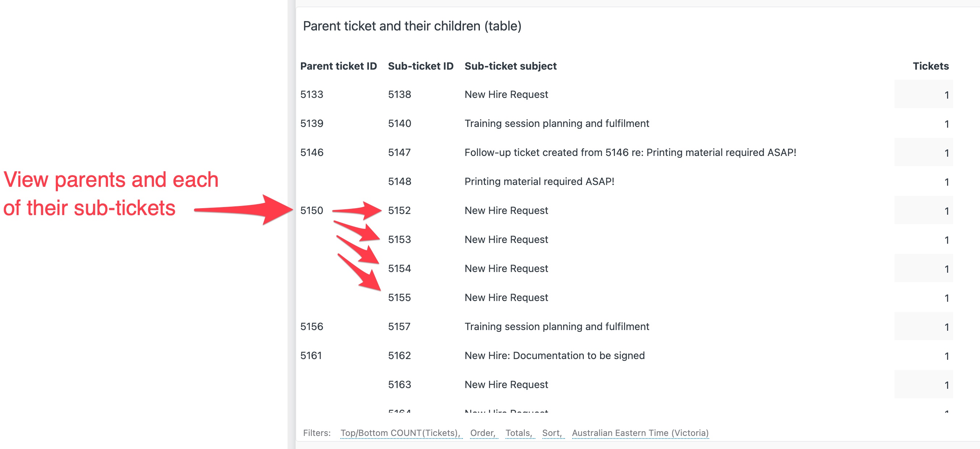Select parent ticket 5150 cell
This screenshot has width=980, height=449.
(x=311, y=210)
